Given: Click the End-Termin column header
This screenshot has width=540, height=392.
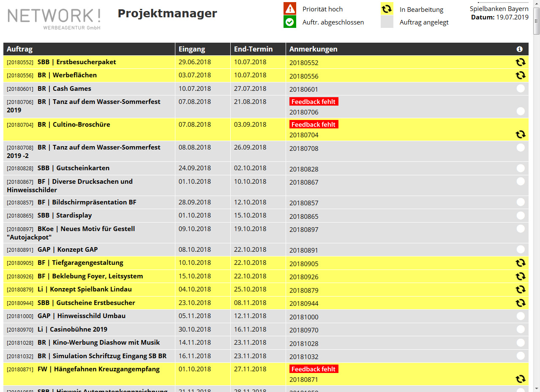Looking at the screenshot, I should tap(254, 49).
